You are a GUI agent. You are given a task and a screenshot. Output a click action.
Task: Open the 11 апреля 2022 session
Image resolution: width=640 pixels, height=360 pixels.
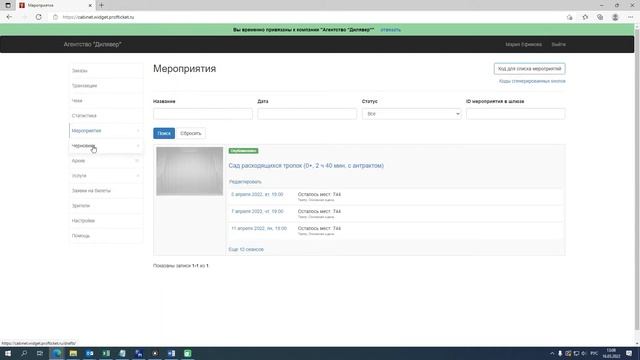(259, 229)
